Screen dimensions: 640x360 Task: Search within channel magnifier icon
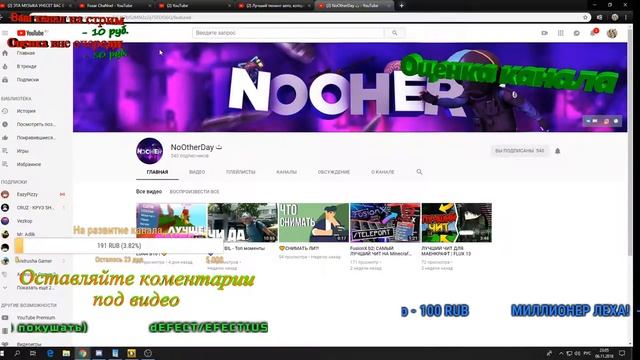click(419, 172)
